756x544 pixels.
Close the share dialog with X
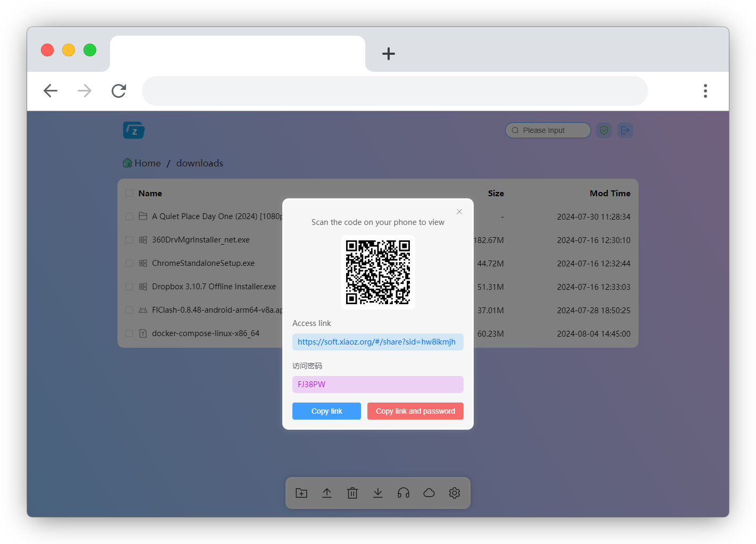459,212
